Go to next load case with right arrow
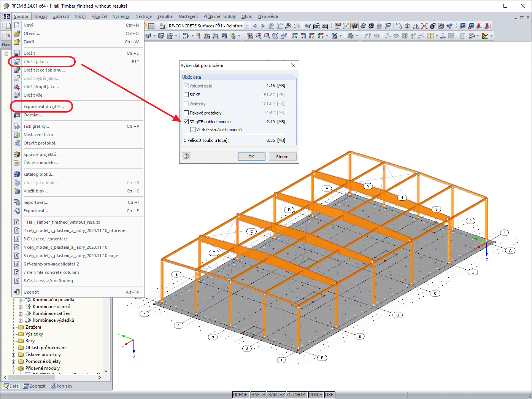Screen dimensions: 532x399 pos(263,26)
